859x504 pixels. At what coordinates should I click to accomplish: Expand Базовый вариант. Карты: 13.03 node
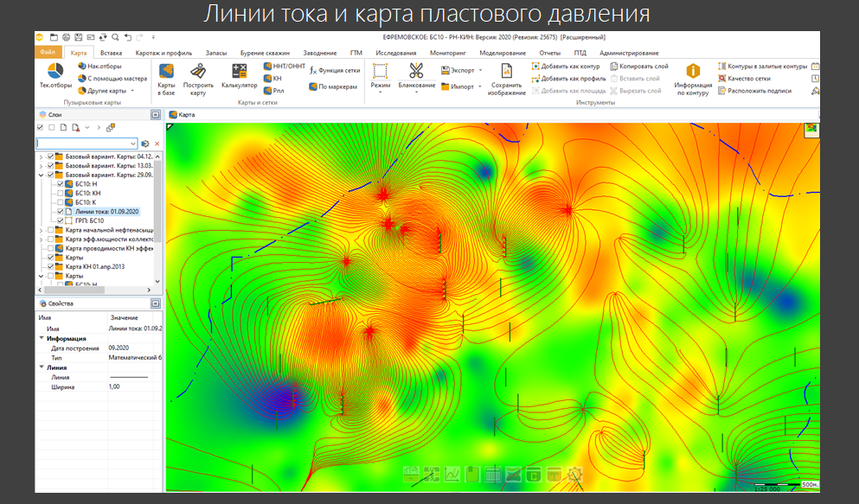point(41,166)
